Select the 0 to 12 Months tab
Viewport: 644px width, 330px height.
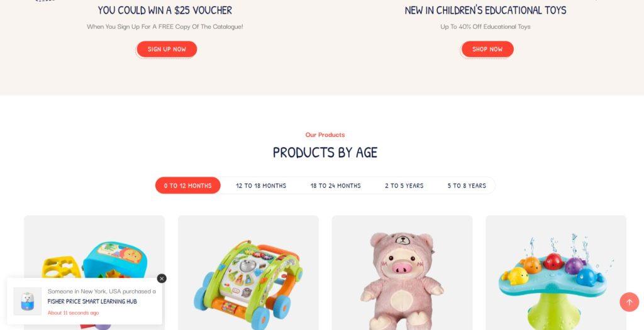tap(187, 185)
